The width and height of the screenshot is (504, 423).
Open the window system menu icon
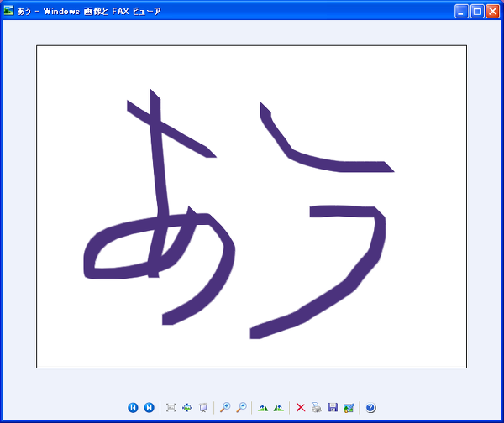(x=9, y=11)
